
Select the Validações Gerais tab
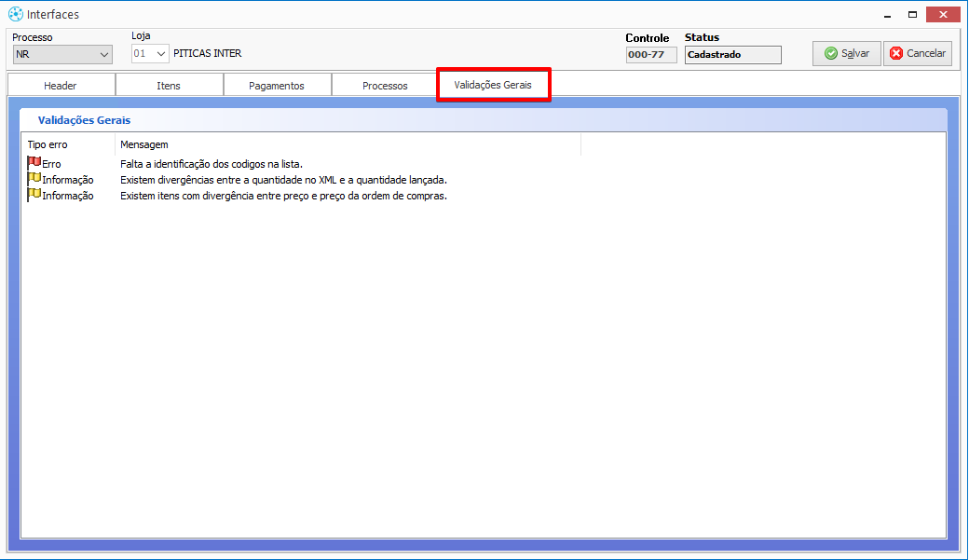493,85
